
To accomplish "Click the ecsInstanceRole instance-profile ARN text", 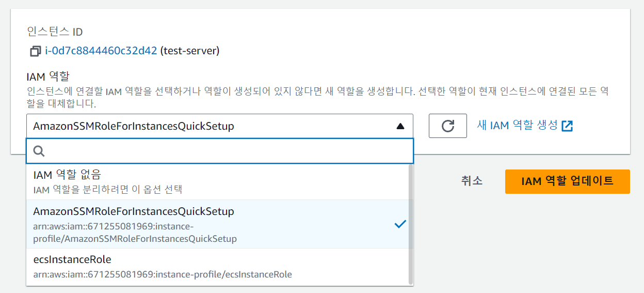I will 163,274.
